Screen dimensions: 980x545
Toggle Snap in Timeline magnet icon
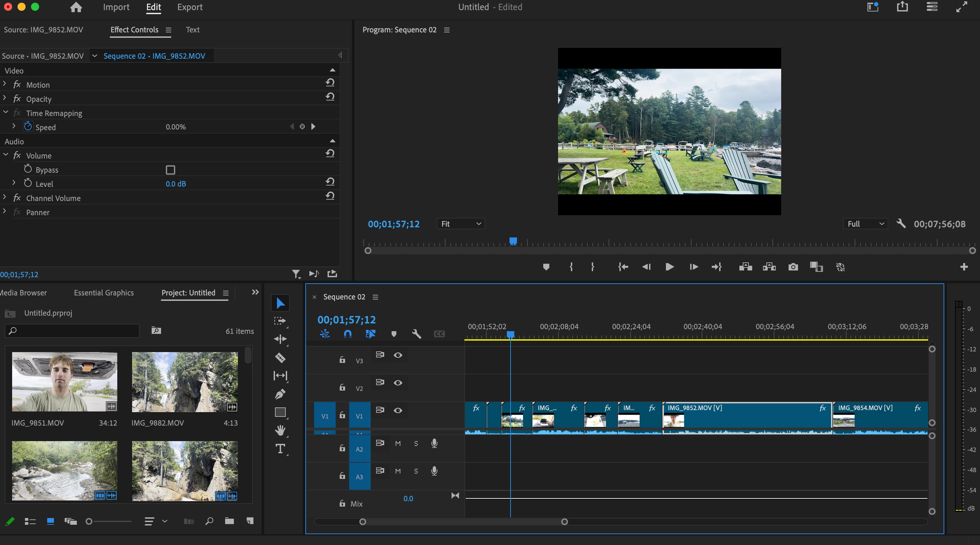point(347,334)
